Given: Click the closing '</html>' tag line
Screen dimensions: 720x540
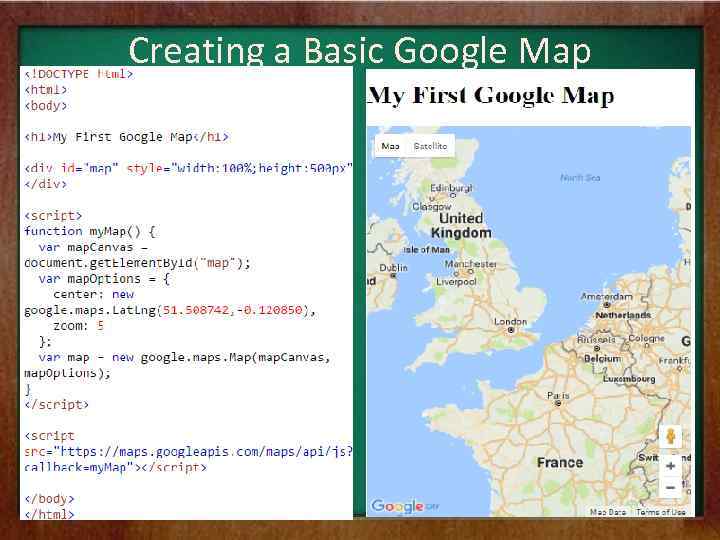Looking at the screenshot, I should pyautogui.click(x=49, y=514).
